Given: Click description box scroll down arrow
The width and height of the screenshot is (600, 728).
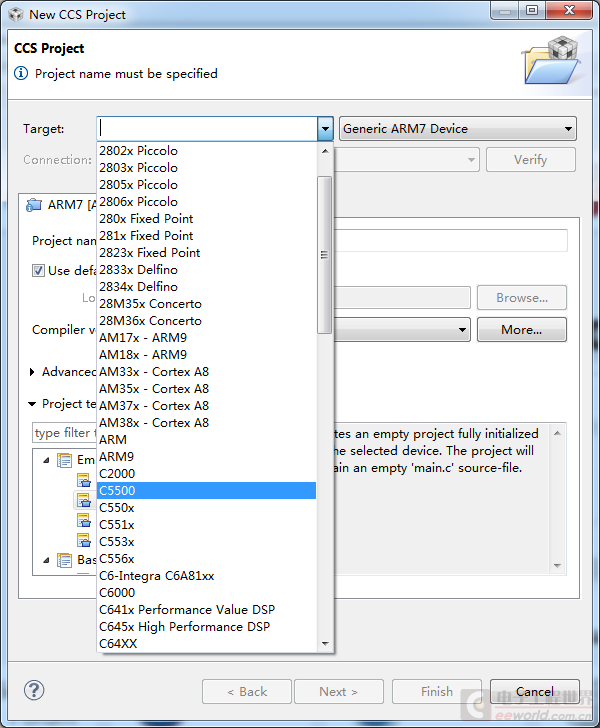Looking at the screenshot, I should pos(557,566).
